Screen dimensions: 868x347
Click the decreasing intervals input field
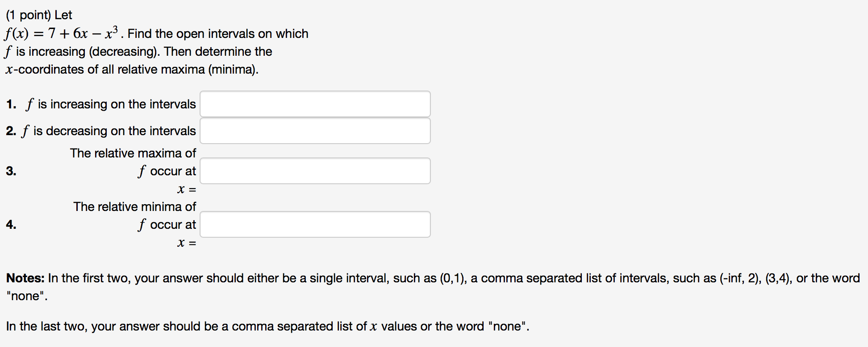tap(315, 130)
